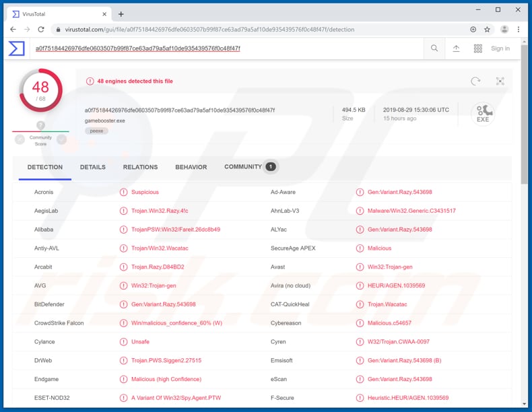Click AhnLab-V3 Malware/Win32.Generic.C3431517 result
This screenshot has width=532, height=412.
(411, 211)
